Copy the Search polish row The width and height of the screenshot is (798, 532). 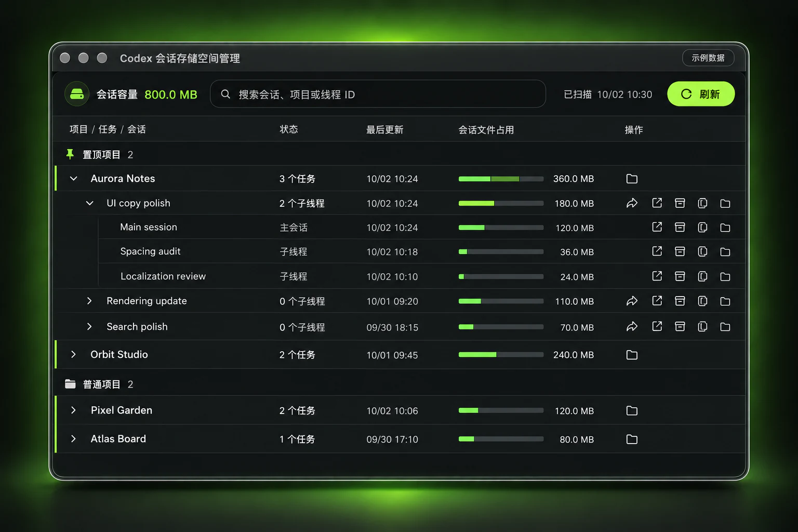point(702,326)
